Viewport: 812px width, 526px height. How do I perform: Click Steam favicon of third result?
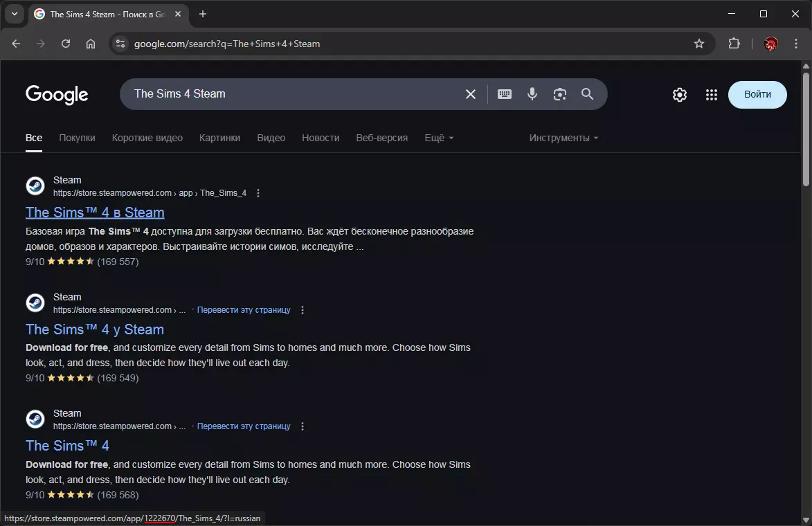(35, 419)
